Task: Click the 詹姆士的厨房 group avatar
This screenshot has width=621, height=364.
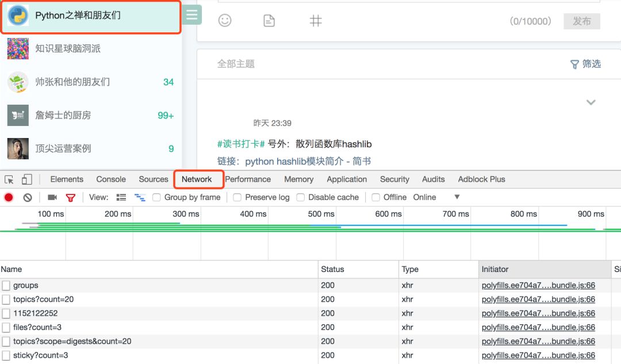Action: click(x=18, y=115)
